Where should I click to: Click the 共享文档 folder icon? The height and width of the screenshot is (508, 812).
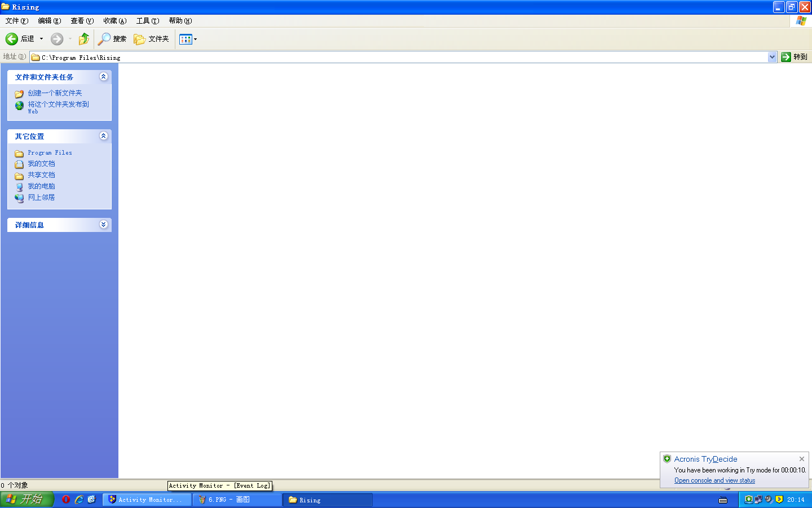pos(19,176)
